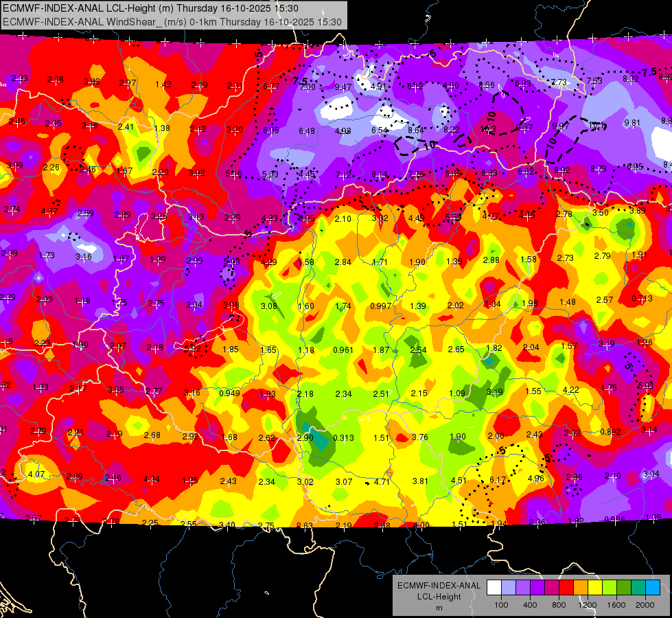Image resolution: width=672 pixels, height=618 pixels.
Task: Click the 400 label in the legend
Action: coord(530,605)
